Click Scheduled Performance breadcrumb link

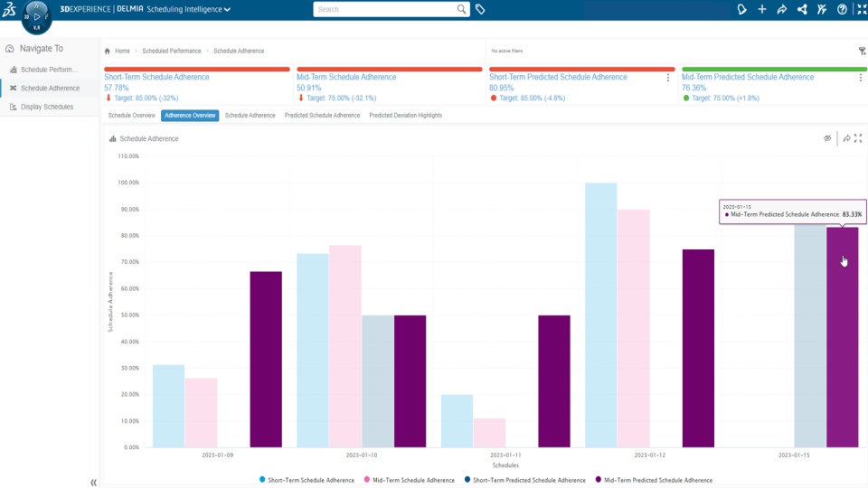click(172, 51)
